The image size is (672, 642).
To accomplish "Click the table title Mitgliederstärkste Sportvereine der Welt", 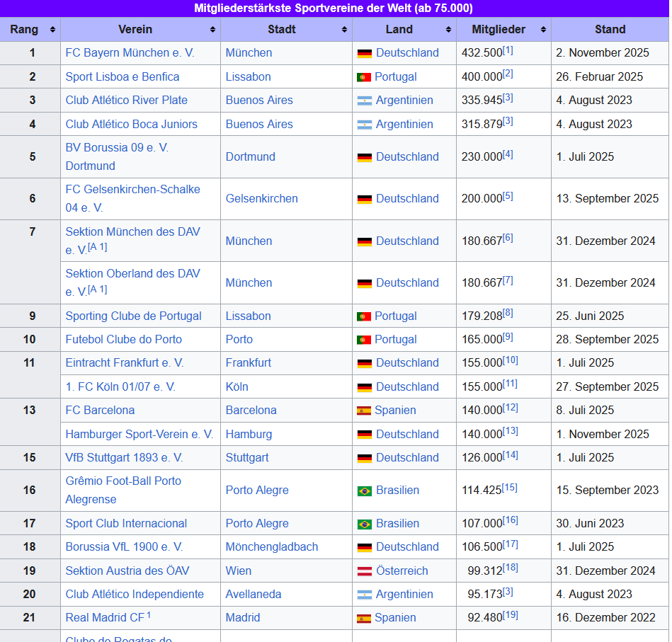I will tap(334, 8).
